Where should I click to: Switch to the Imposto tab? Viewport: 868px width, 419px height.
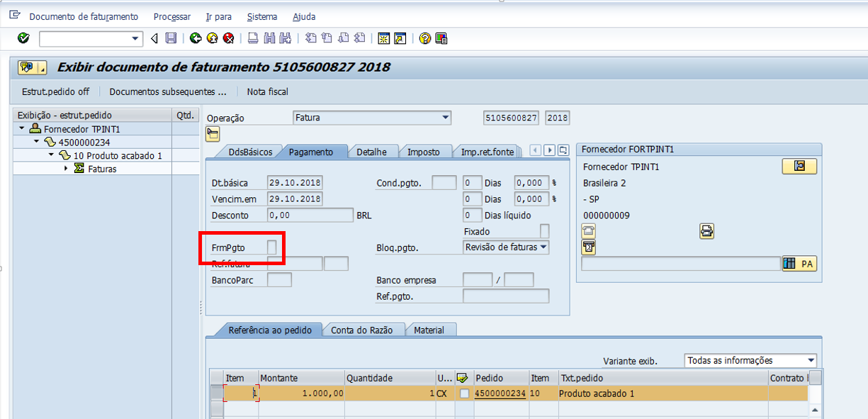click(423, 152)
